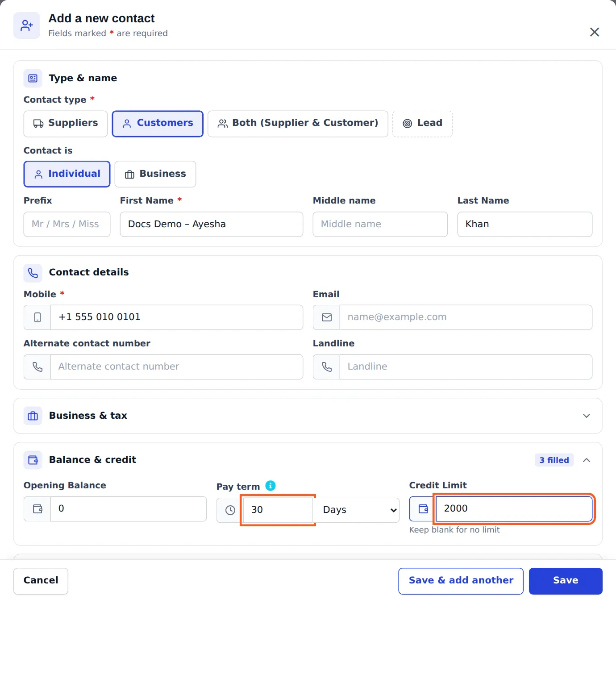Screen dimensions: 616x691
Task: Set contact as Individual
Action: (67, 174)
